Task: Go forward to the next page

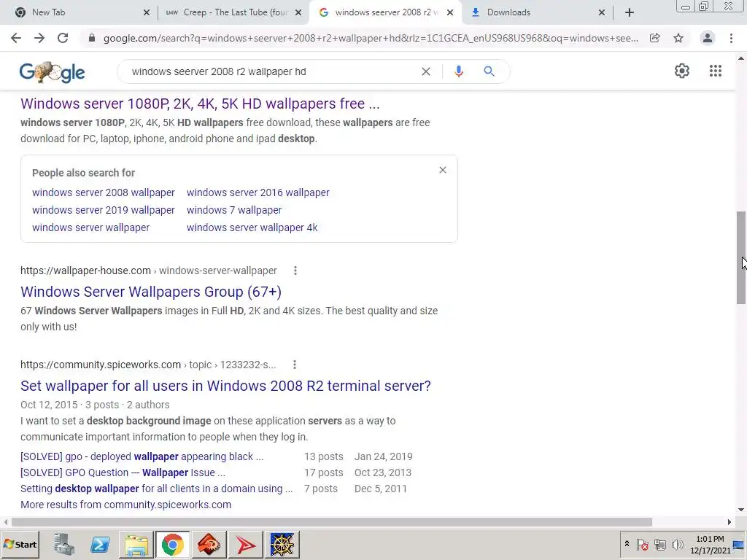Action: [x=39, y=38]
